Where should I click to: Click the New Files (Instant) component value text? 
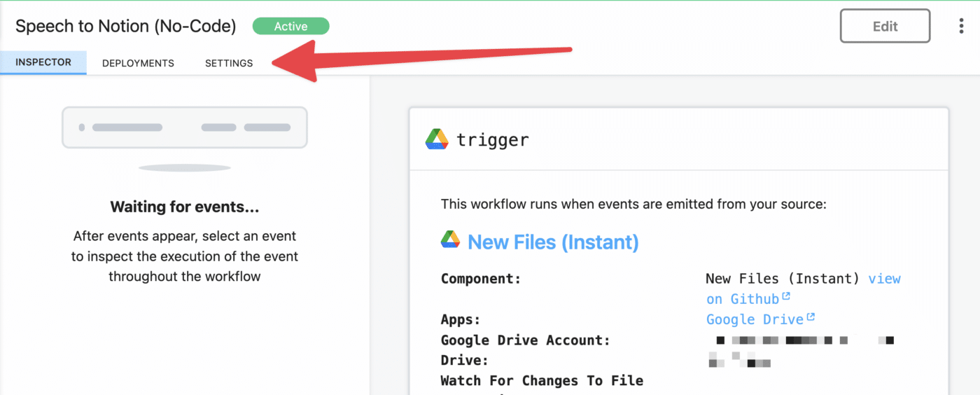[783, 279]
